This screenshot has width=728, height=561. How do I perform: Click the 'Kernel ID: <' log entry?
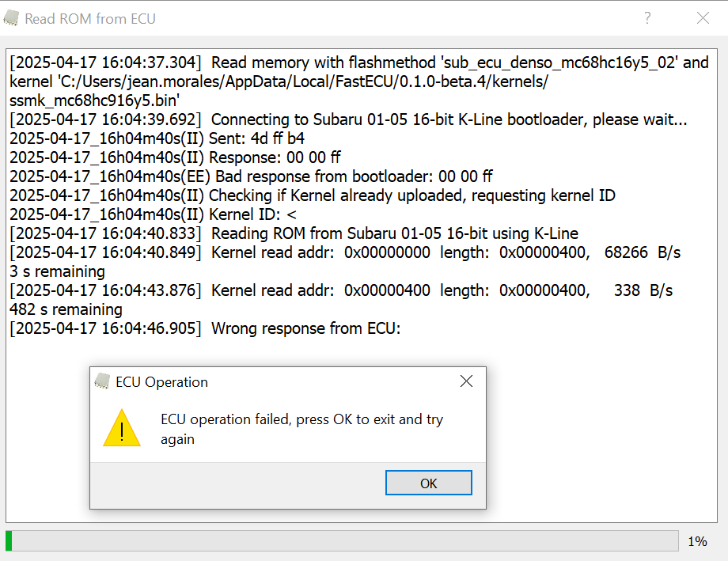tap(153, 214)
